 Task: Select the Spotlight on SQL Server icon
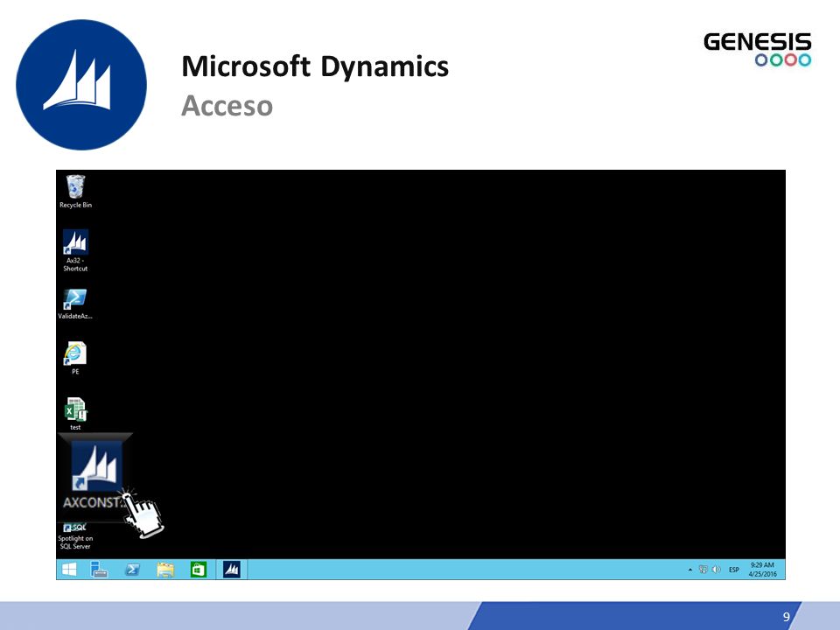(75, 536)
